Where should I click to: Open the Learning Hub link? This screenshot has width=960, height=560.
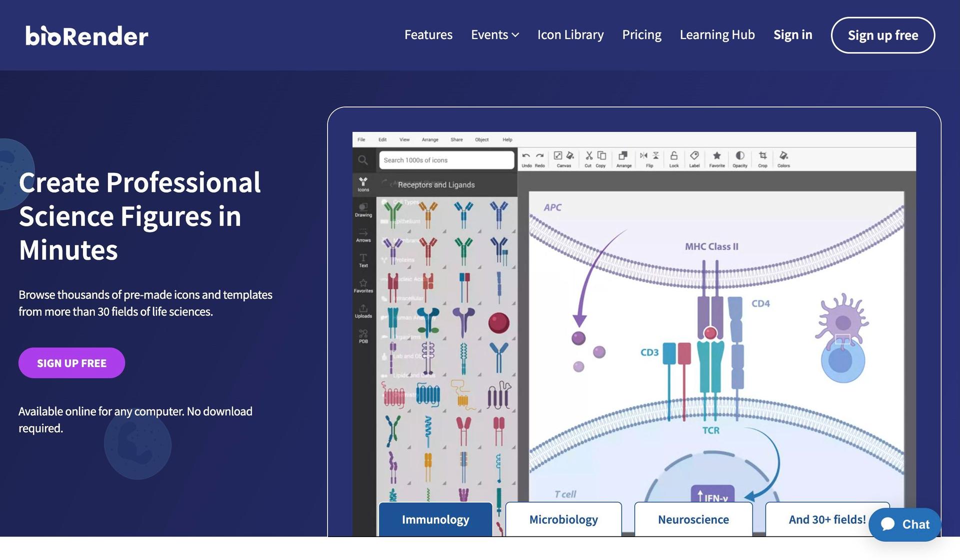tap(717, 34)
